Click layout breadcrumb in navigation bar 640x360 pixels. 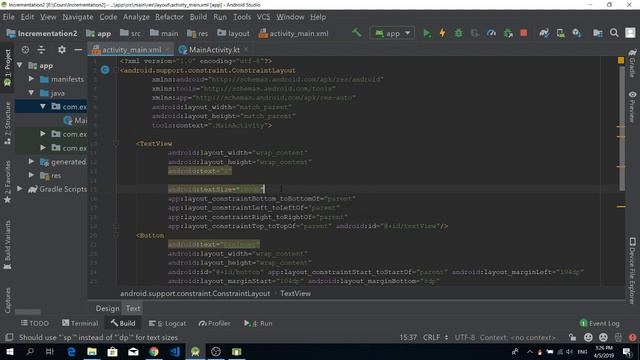tap(233, 33)
